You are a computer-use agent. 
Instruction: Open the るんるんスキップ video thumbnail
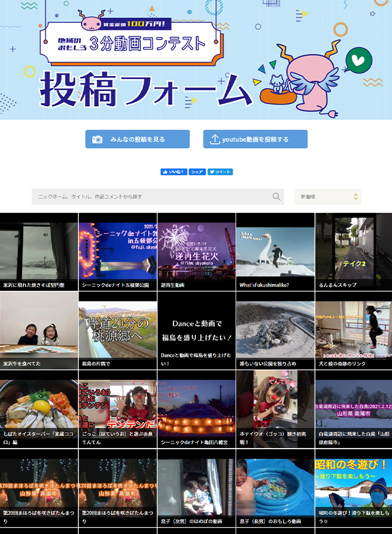coord(353,251)
